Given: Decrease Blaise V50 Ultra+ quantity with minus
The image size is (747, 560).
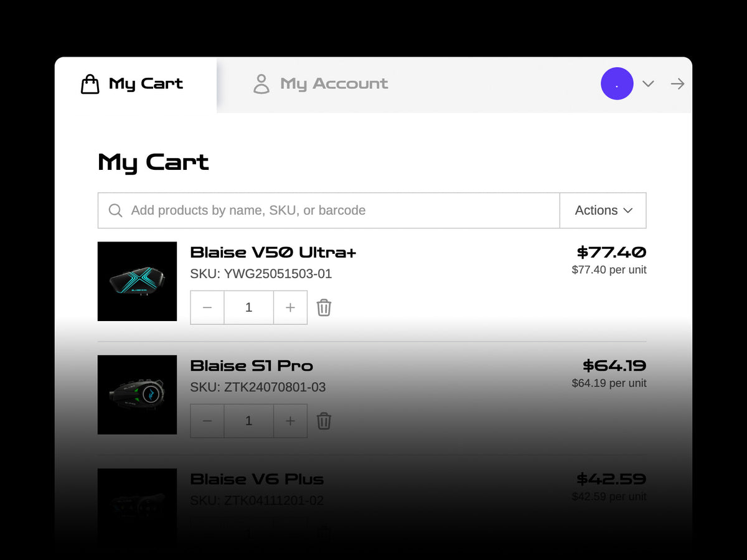Looking at the screenshot, I should click(207, 307).
